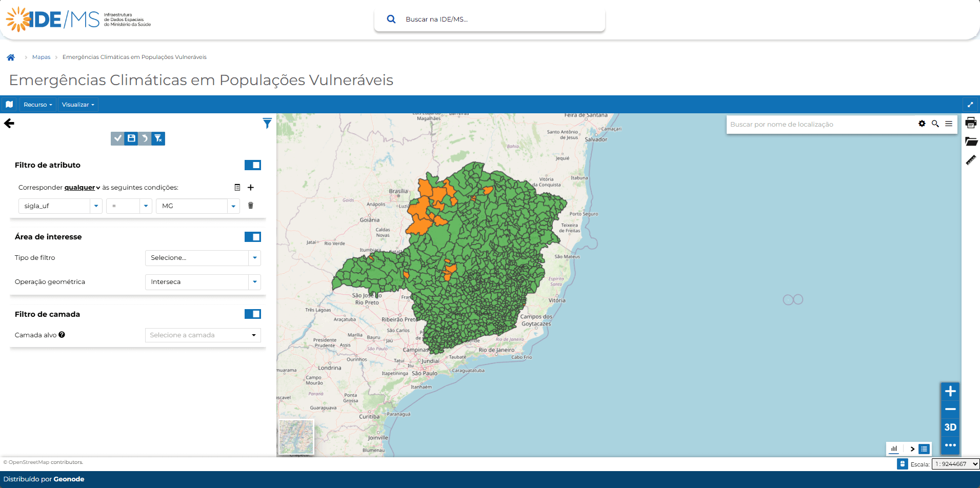The width and height of the screenshot is (980, 488).
Task: Disable the Área de interesse section
Action: coord(253,237)
